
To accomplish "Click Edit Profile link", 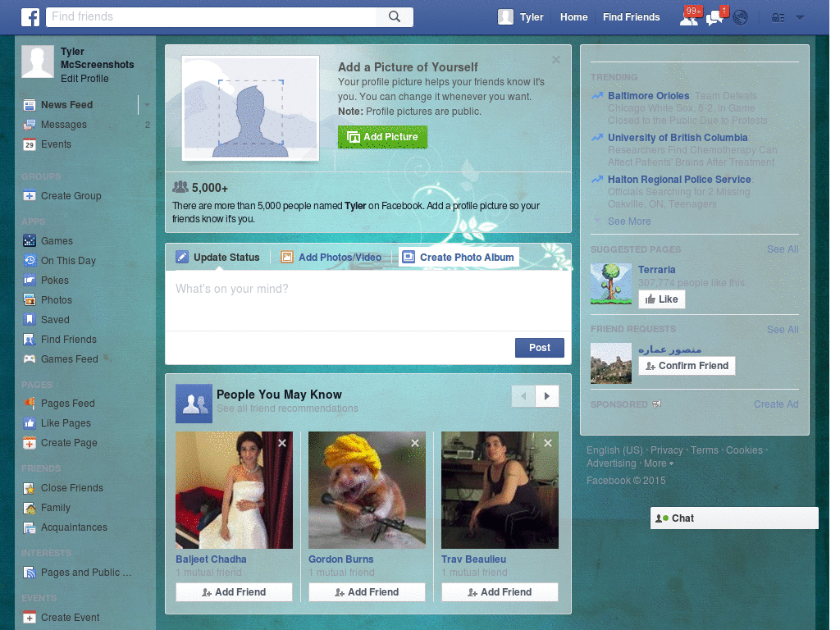I will 84,79.
